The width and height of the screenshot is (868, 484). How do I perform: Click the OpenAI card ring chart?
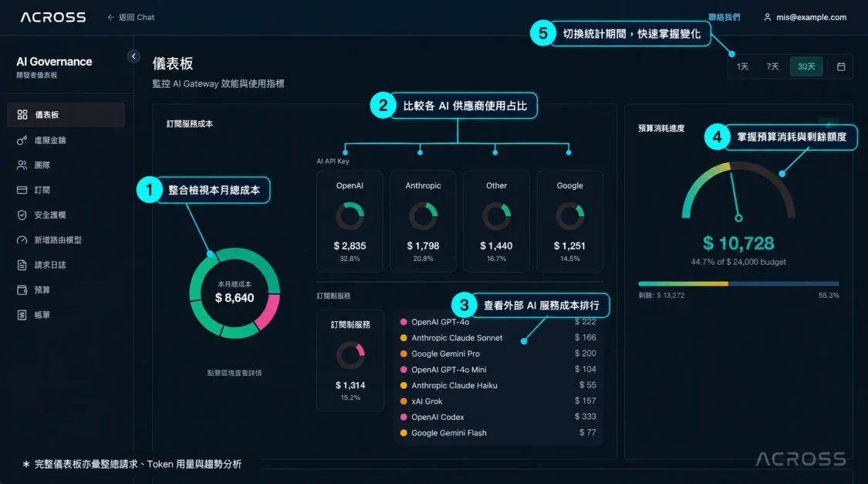[x=350, y=216]
